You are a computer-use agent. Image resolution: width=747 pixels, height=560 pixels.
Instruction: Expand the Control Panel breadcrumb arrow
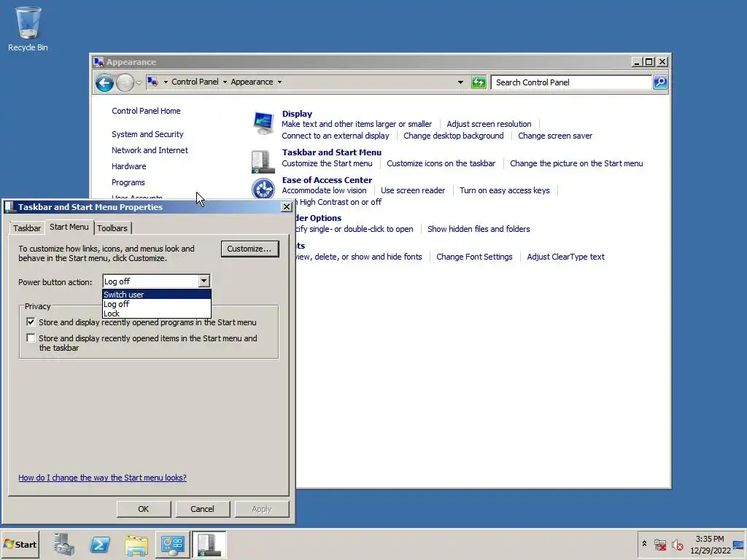(225, 82)
